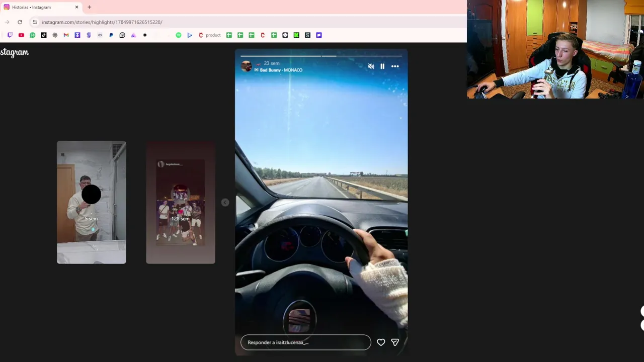Jump to the second story progress segment
The height and width of the screenshot is (362, 644).
click(x=362, y=56)
